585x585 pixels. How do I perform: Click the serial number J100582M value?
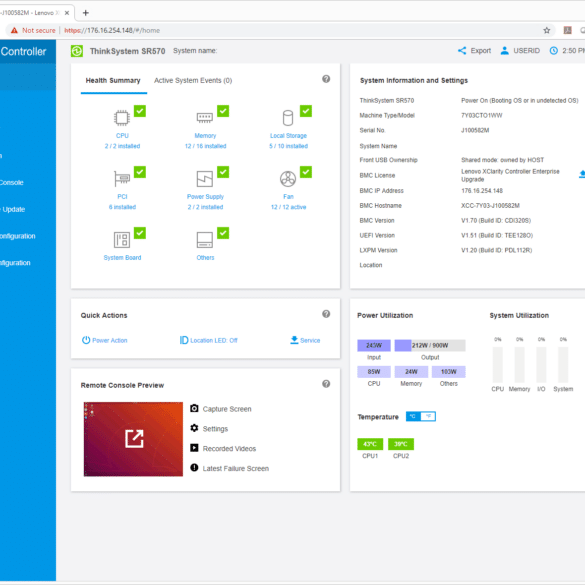pyautogui.click(x=475, y=130)
